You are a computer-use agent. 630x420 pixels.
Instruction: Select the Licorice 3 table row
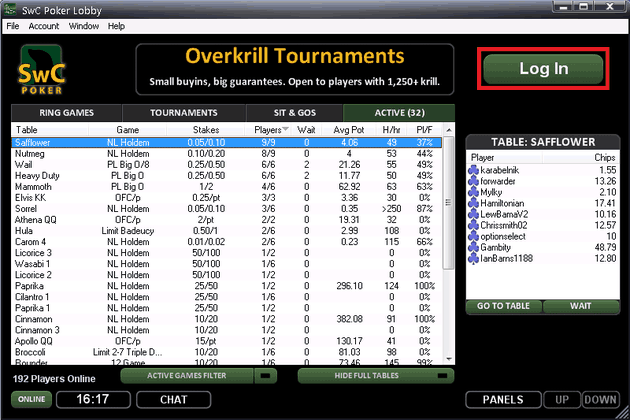(227, 253)
